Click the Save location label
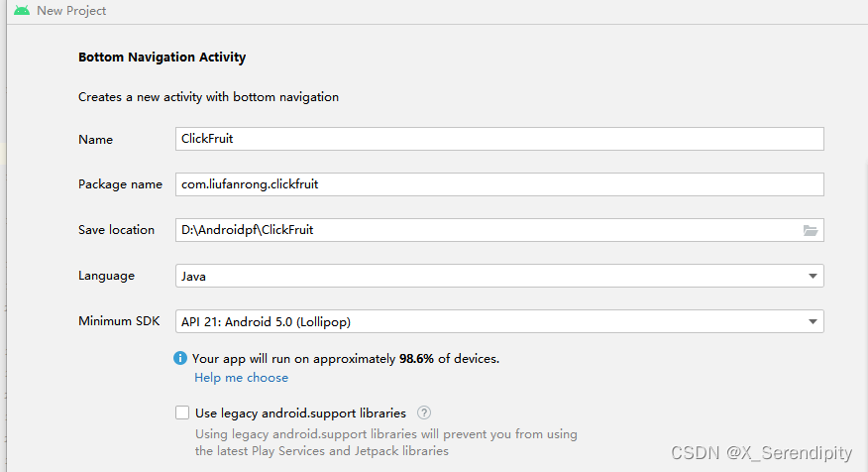Screen dimensions: 868x472 click(116, 230)
